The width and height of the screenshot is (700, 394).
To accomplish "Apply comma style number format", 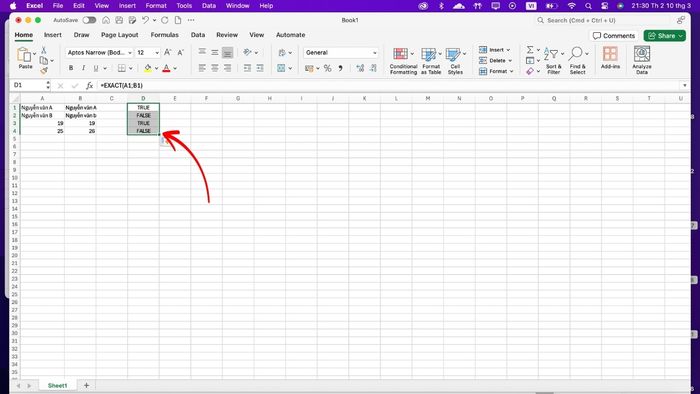I will pyautogui.click(x=340, y=68).
